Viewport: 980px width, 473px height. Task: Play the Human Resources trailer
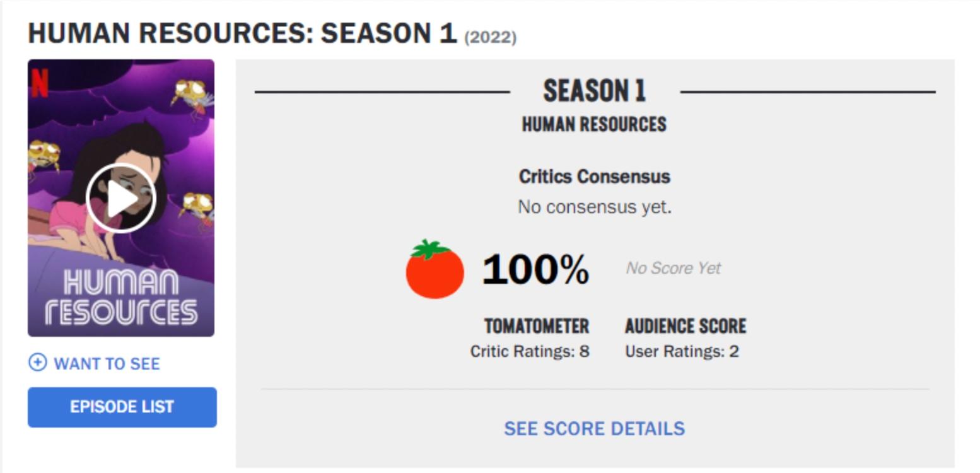click(120, 198)
